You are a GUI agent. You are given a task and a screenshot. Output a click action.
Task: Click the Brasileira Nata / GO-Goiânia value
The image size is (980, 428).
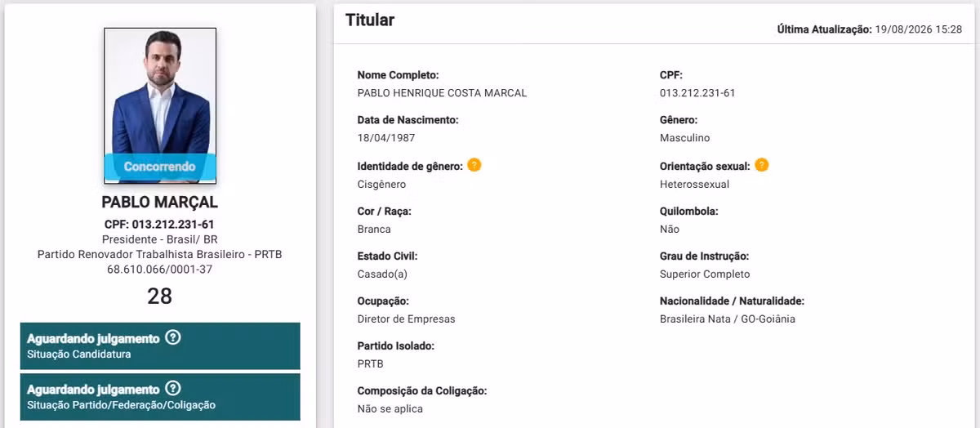728,319
